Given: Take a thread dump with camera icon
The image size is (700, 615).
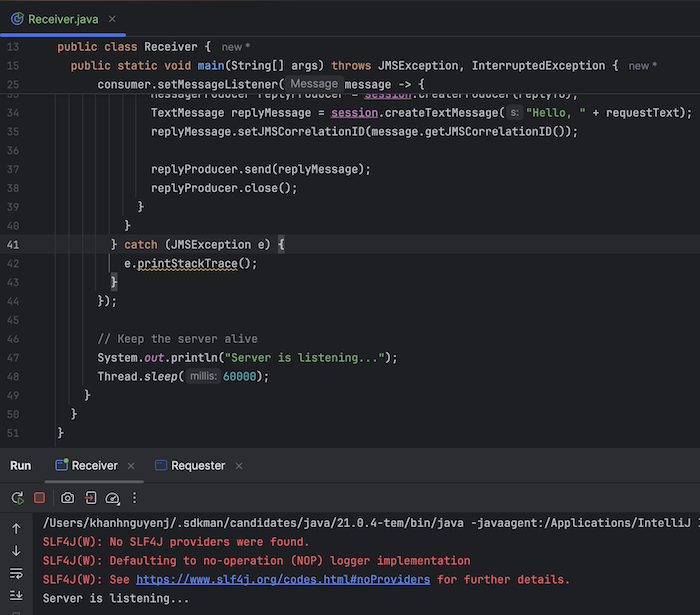Looking at the screenshot, I should pos(67,498).
